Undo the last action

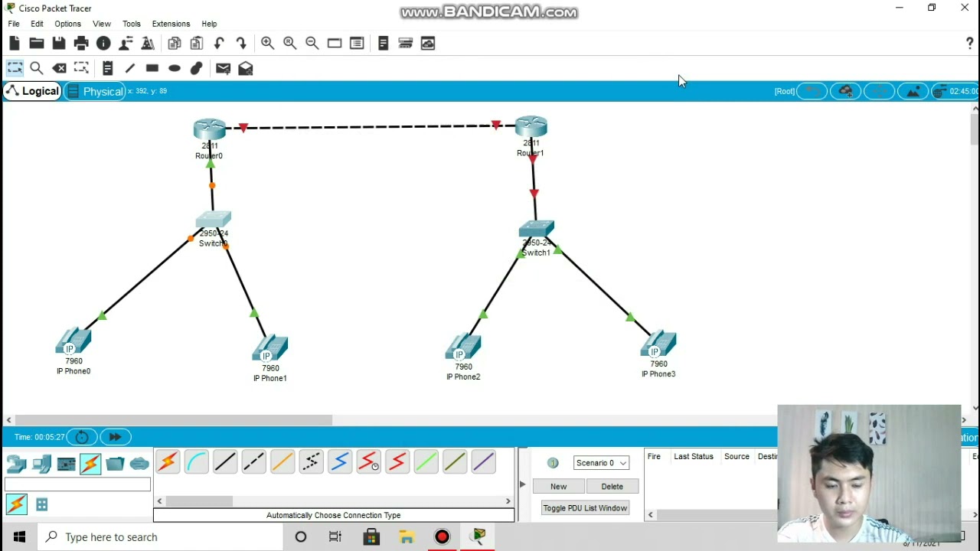pos(219,44)
